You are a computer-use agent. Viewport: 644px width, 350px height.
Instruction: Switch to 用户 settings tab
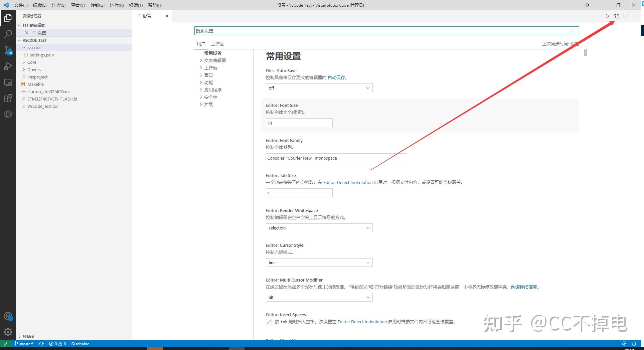(x=201, y=44)
